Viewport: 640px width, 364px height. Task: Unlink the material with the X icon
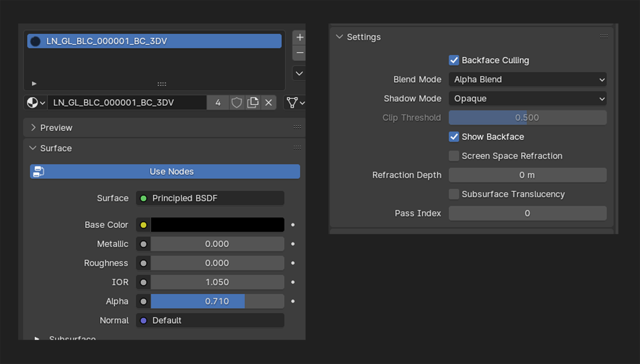click(269, 102)
